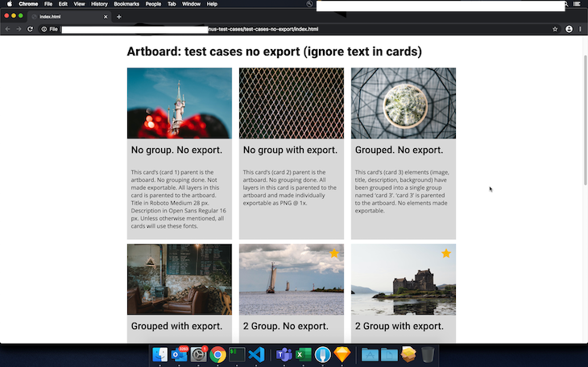Click the '2 Group. No export.' title

(286, 326)
